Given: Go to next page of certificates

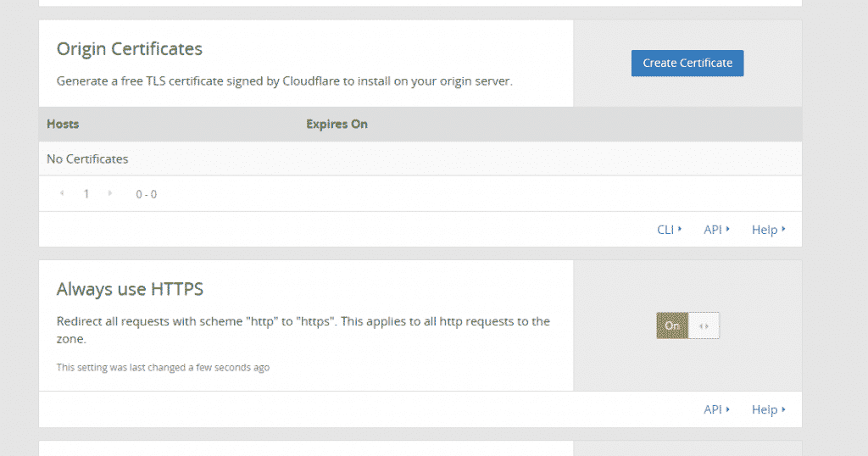Looking at the screenshot, I should coord(110,194).
